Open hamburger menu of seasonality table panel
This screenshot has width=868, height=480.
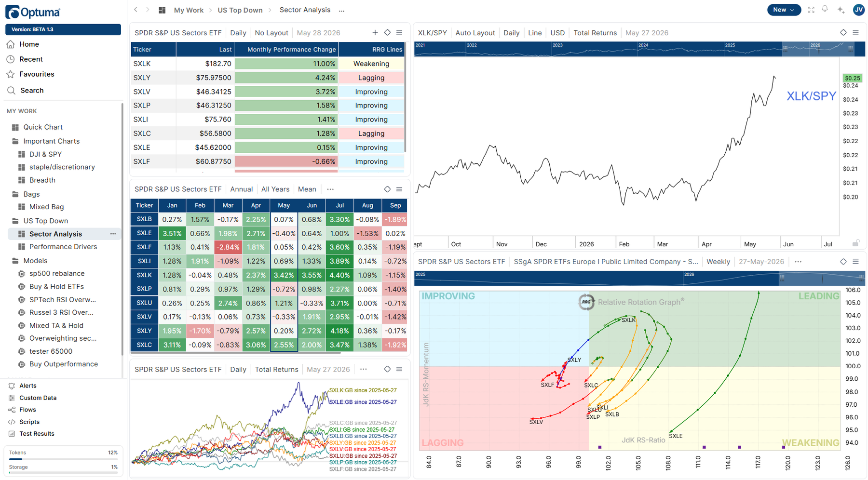point(399,189)
